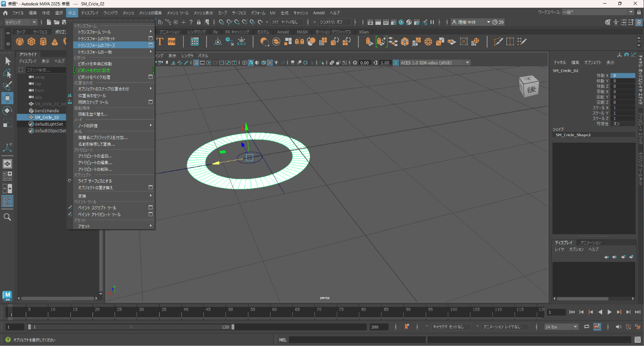Activate the Paint selection tool
Viewport: 644px width, 346px height.
(7, 86)
